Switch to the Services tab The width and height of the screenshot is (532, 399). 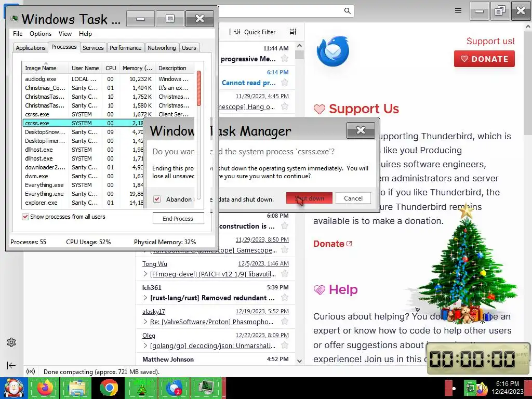93,48
